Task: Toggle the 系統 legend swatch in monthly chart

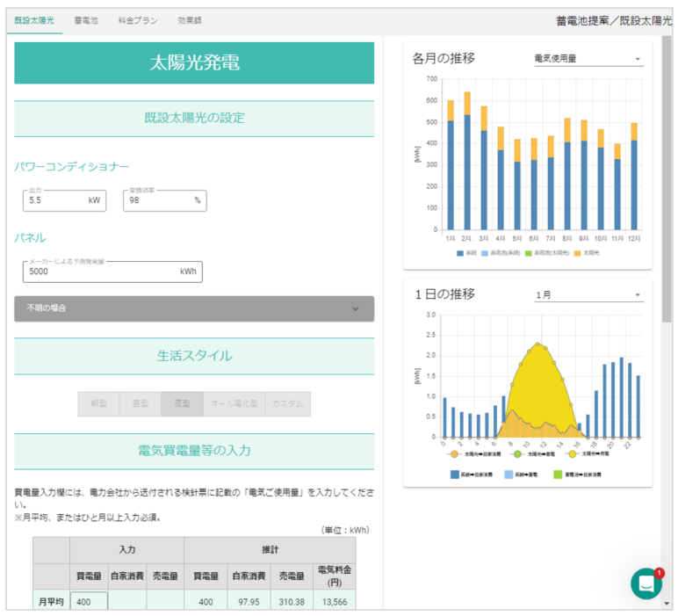Action: (x=460, y=253)
